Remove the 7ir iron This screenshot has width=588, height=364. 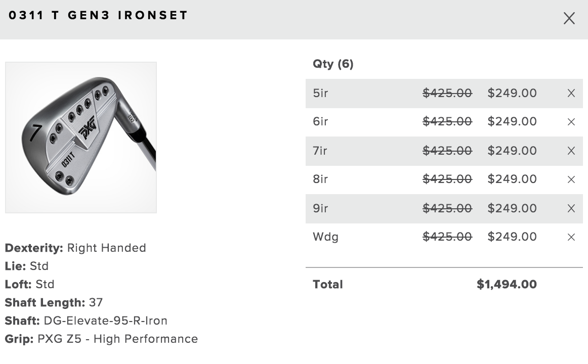pyautogui.click(x=571, y=151)
